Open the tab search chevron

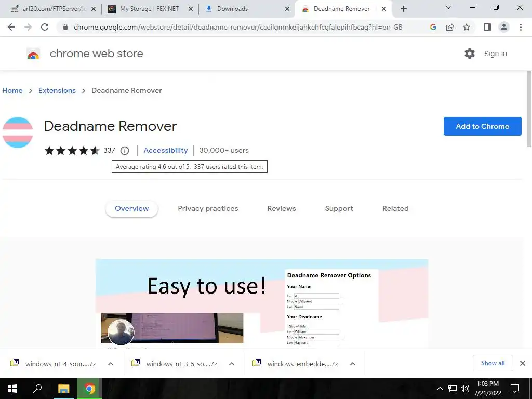pos(448,7)
